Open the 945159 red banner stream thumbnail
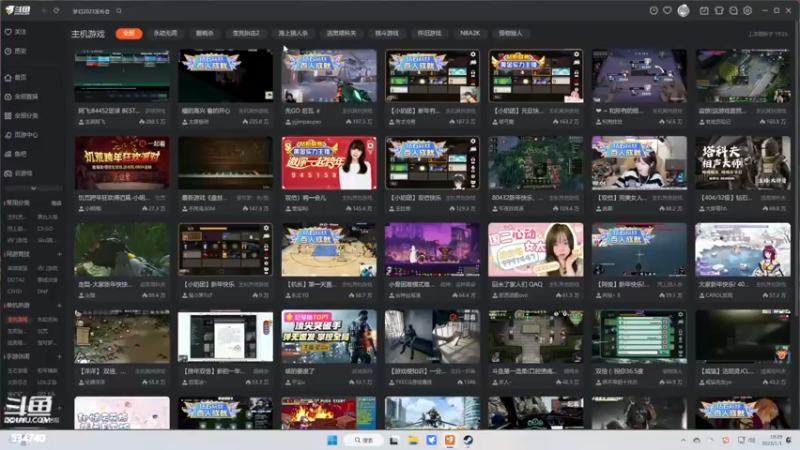The image size is (800, 450). (x=329, y=163)
